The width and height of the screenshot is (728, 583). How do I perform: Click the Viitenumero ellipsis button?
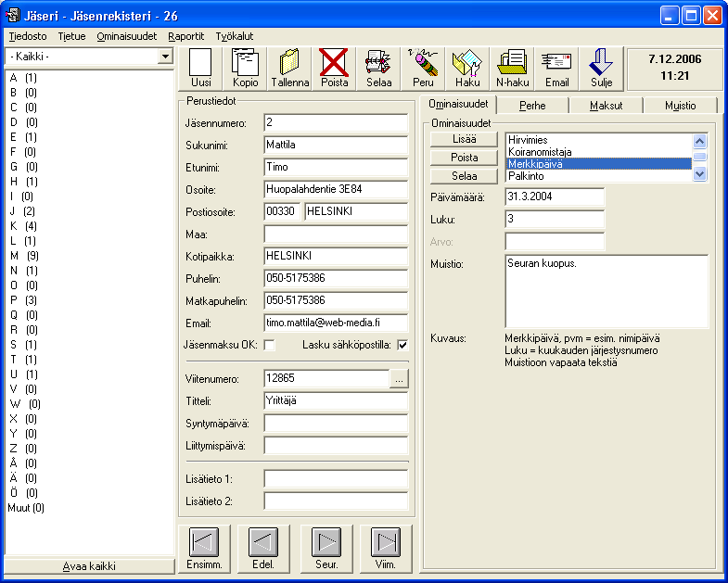(x=399, y=379)
